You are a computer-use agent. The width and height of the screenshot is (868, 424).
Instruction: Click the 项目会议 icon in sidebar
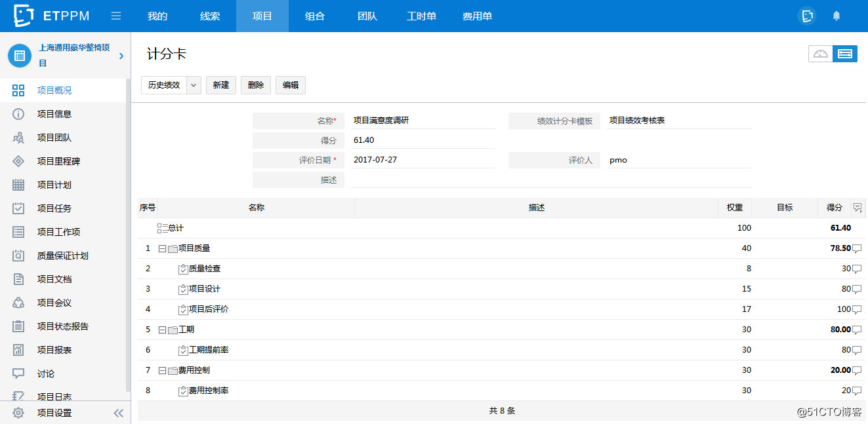coord(18,303)
